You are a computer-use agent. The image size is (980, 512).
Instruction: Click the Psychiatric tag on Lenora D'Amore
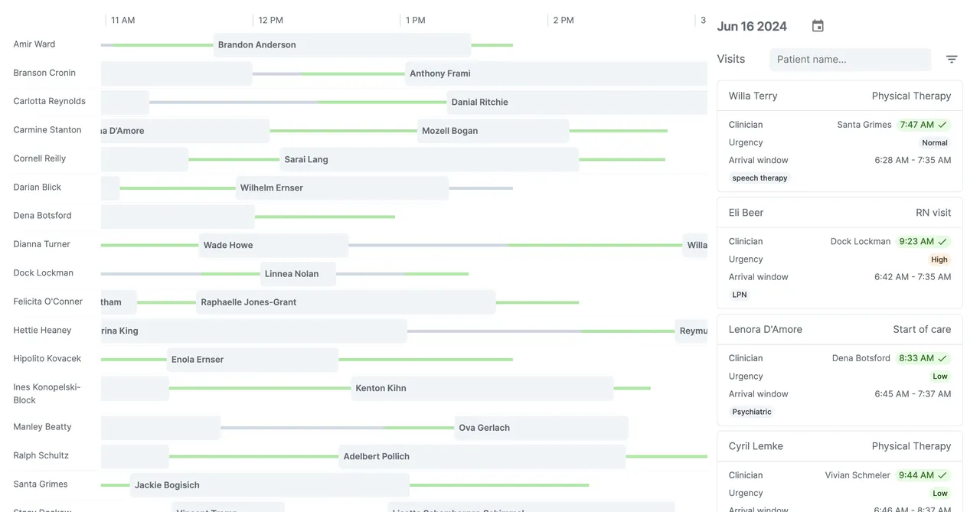[x=752, y=412]
